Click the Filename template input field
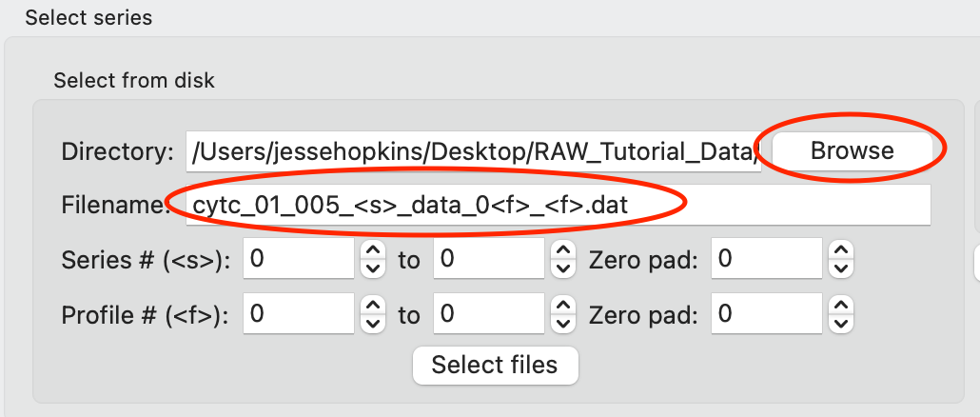 (559, 205)
